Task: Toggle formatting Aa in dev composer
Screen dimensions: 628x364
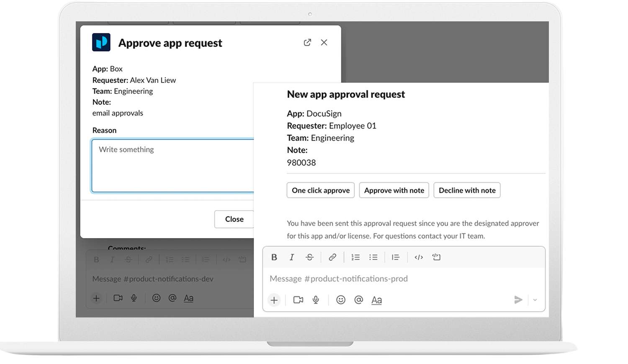Action: (188, 298)
